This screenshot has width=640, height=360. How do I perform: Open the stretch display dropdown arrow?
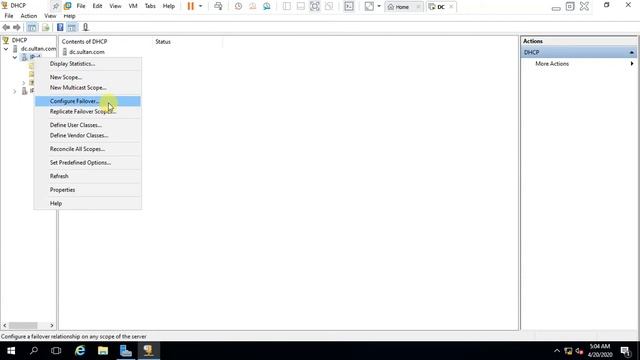pyautogui.click(x=379, y=6)
